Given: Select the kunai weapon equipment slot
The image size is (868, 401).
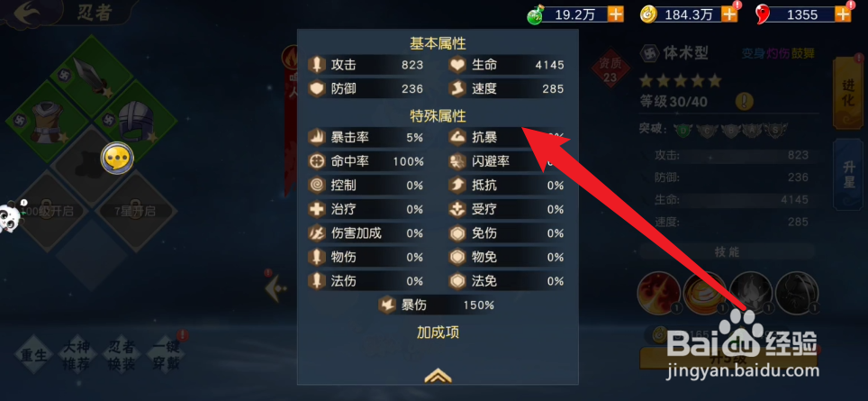Looking at the screenshot, I should (91, 77).
